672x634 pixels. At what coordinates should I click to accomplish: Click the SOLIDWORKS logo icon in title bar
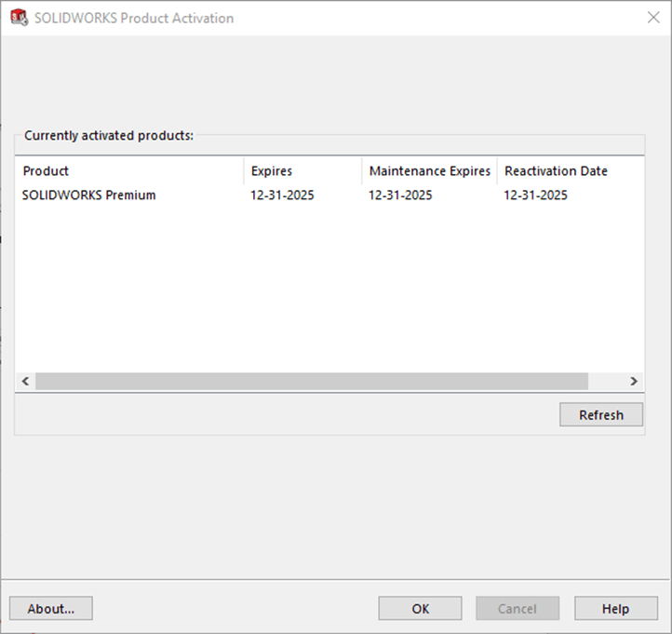(x=19, y=18)
